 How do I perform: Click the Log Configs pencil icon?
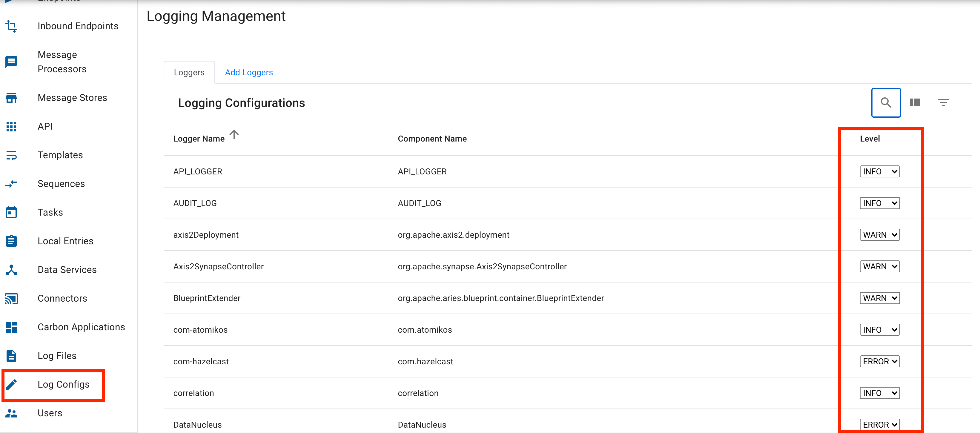coord(11,384)
